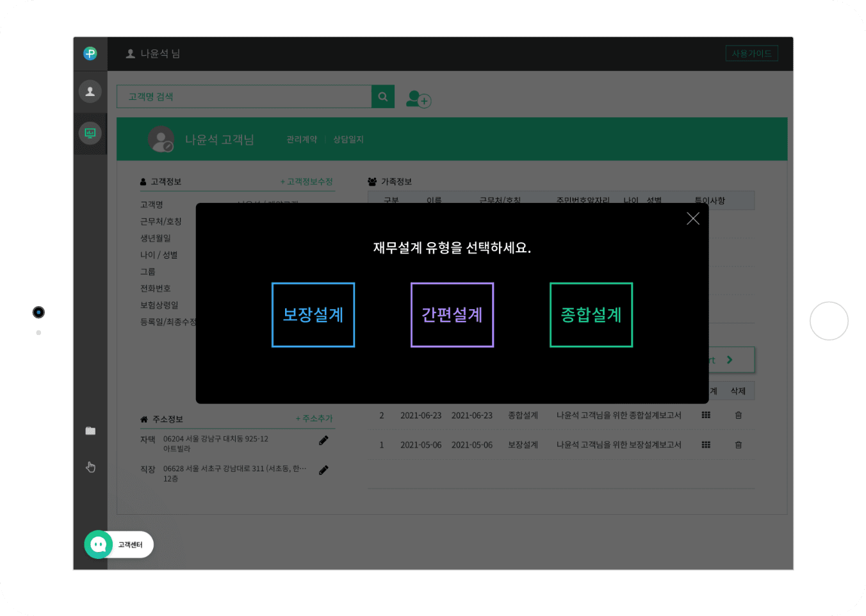
Task: Click the 나윤석 고객님 avatar
Action: coord(161,139)
